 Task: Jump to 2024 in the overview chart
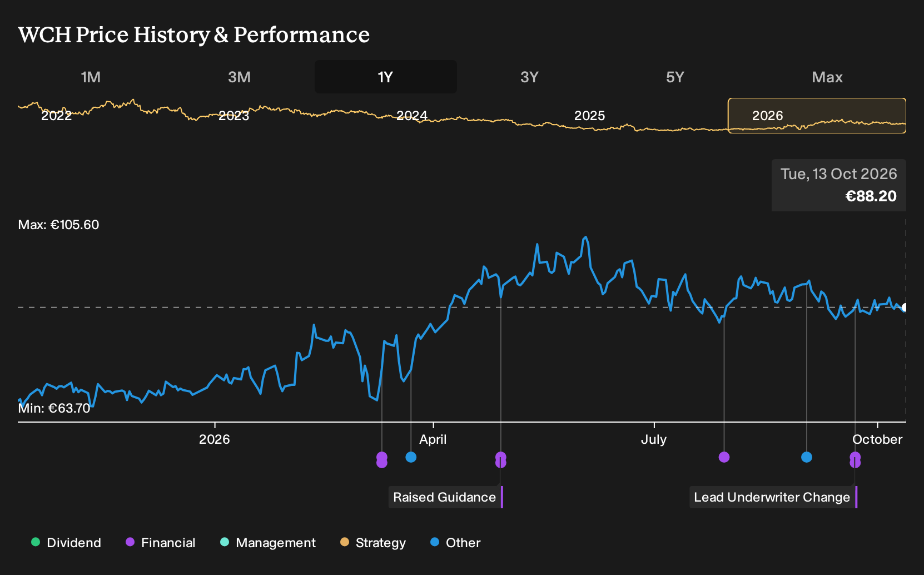412,116
